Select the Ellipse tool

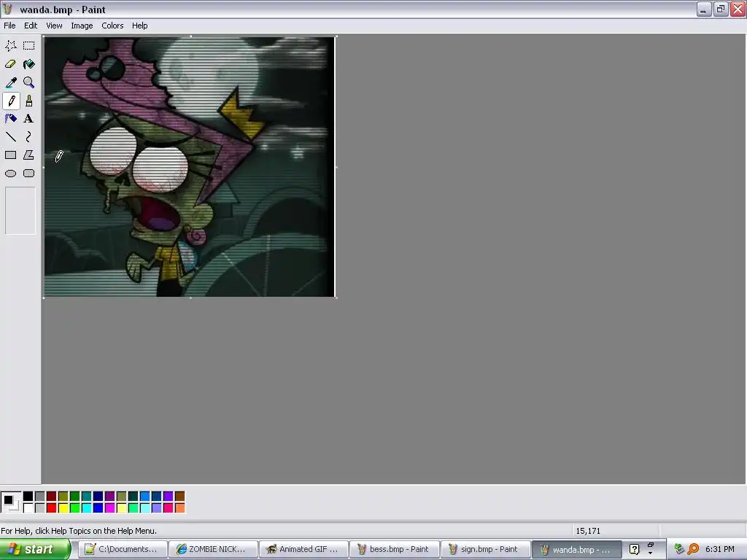(x=10, y=174)
